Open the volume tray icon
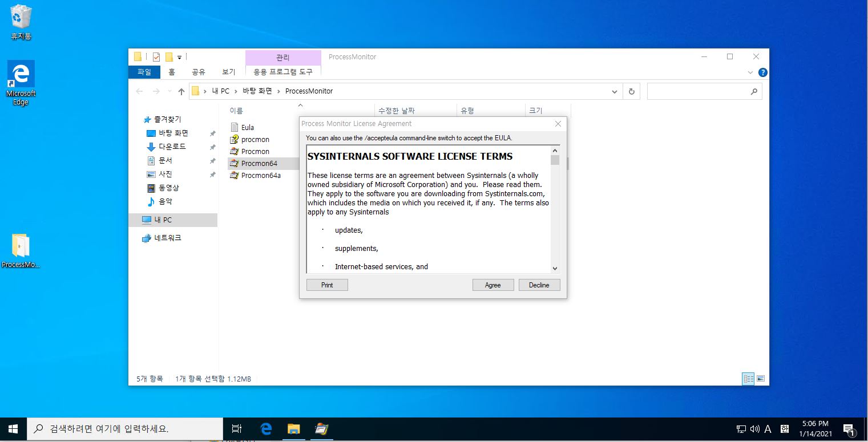Screen dimensions: 868x442 pyautogui.click(x=755, y=429)
